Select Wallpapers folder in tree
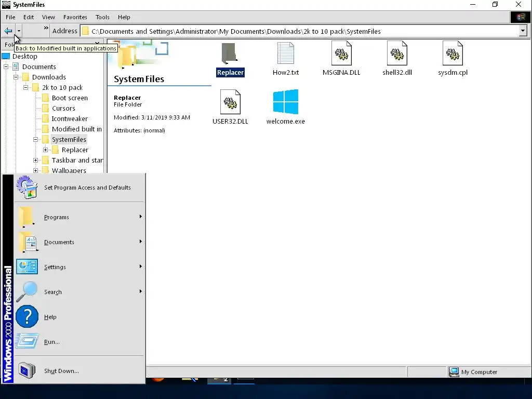The image size is (532, 399). coord(69,170)
